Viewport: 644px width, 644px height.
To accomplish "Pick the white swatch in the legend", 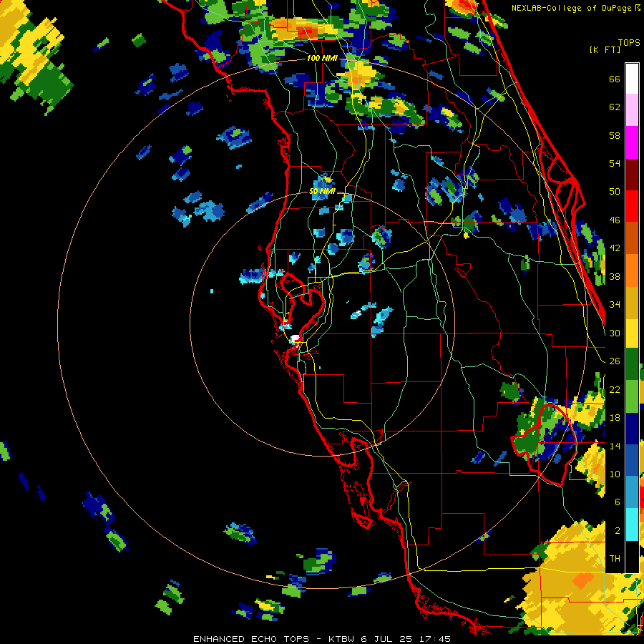I will click(632, 79).
